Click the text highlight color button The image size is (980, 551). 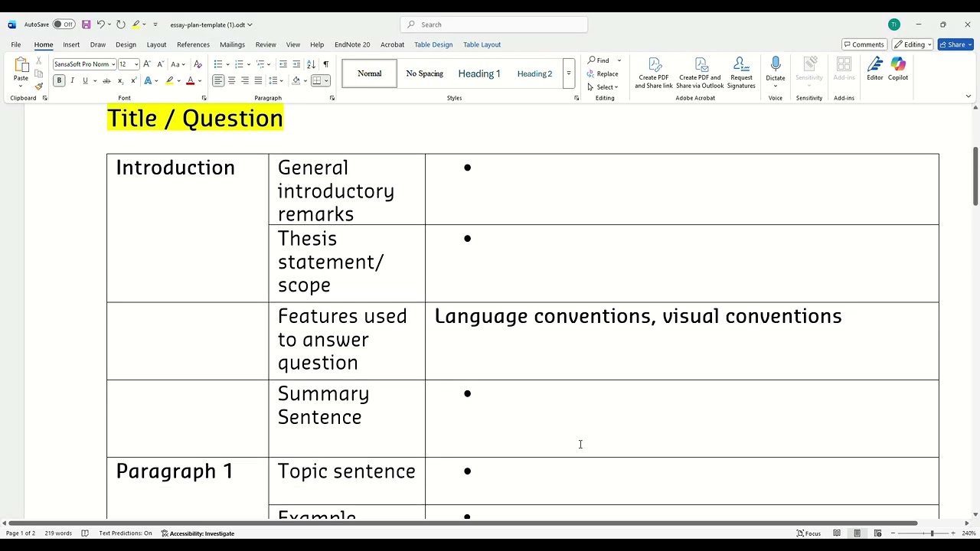[x=170, y=80]
